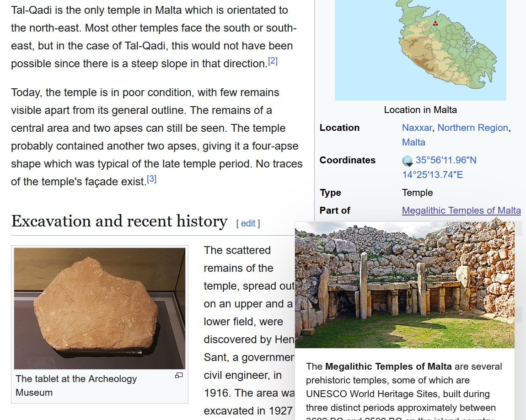The width and height of the screenshot is (526, 420).
Task: Click the edit link for Excavation section
Action: click(248, 223)
